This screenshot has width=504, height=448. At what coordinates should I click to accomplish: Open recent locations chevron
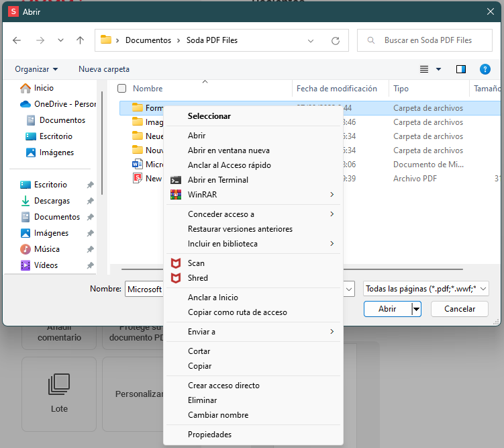(x=60, y=40)
